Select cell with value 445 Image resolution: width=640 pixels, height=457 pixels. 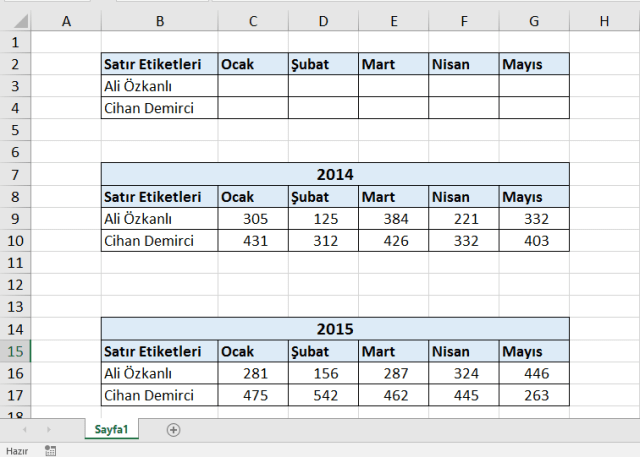pyautogui.click(x=464, y=395)
